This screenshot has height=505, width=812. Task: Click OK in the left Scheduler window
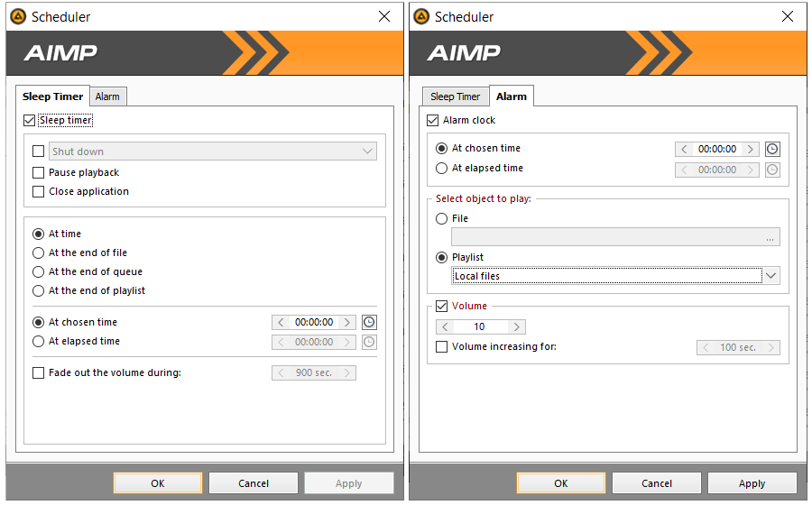(x=158, y=483)
